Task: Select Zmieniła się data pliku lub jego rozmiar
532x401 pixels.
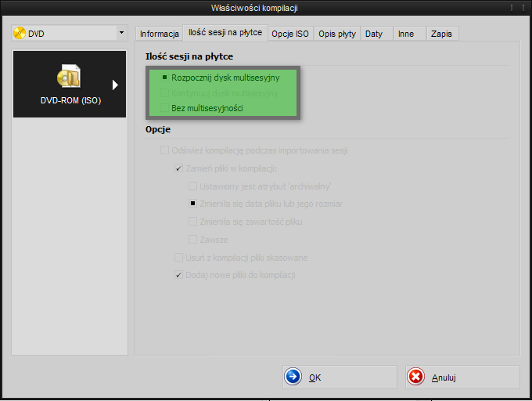Action: point(266,204)
